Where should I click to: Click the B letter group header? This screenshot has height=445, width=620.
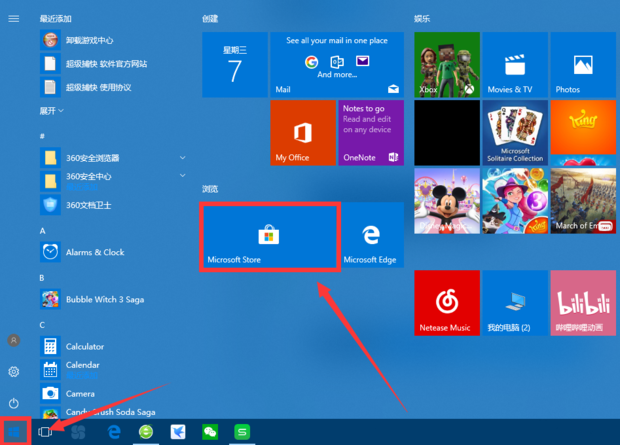tap(42, 278)
